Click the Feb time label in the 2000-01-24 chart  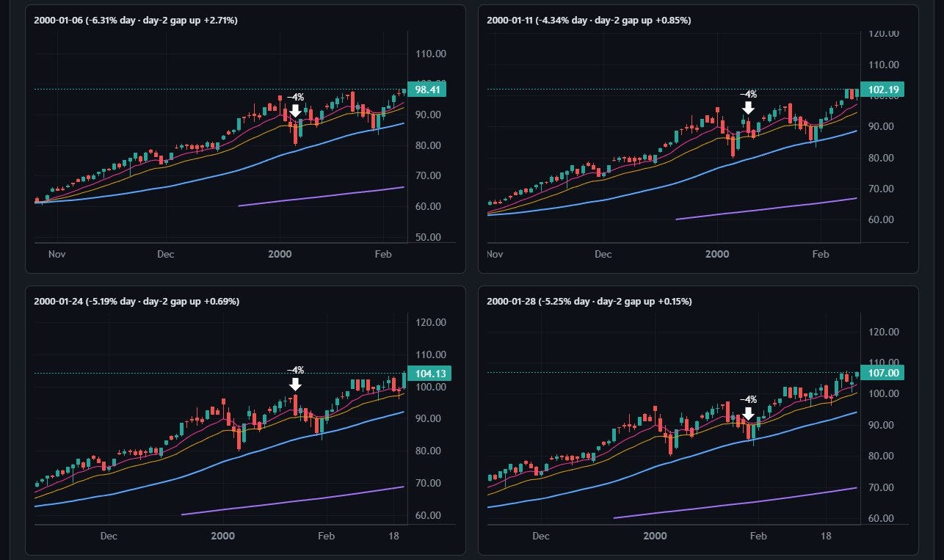pos(325,536)
